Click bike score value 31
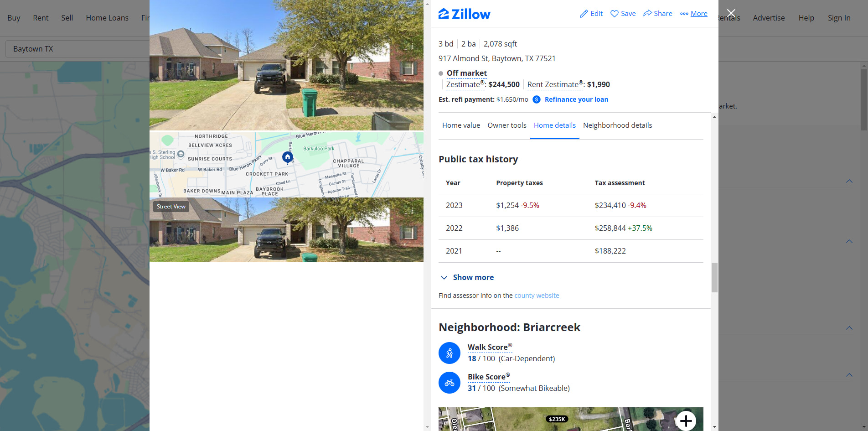The image size is (868, 431). 472,388
